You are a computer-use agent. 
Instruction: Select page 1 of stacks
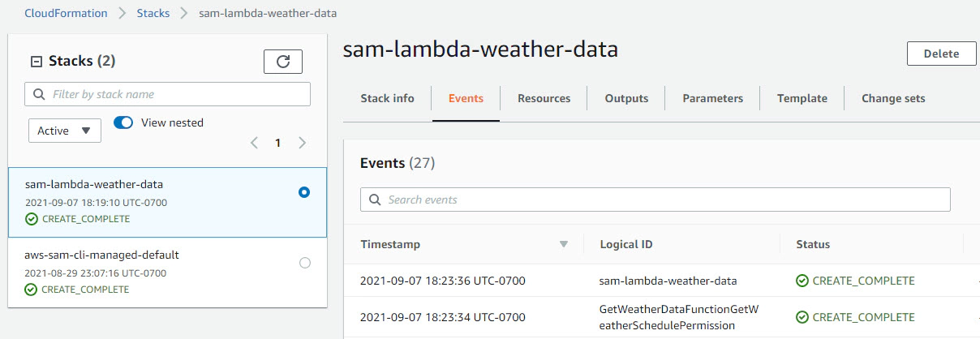277,143
